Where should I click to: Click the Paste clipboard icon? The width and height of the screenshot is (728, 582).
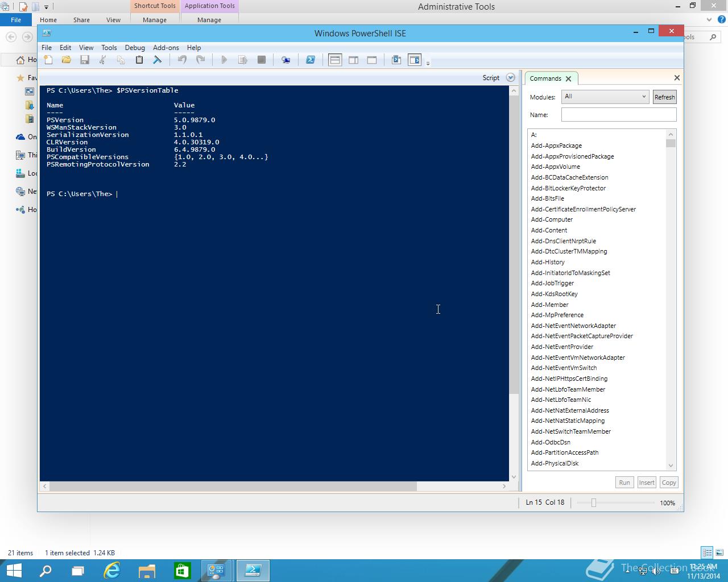click(x=139, y=60)
